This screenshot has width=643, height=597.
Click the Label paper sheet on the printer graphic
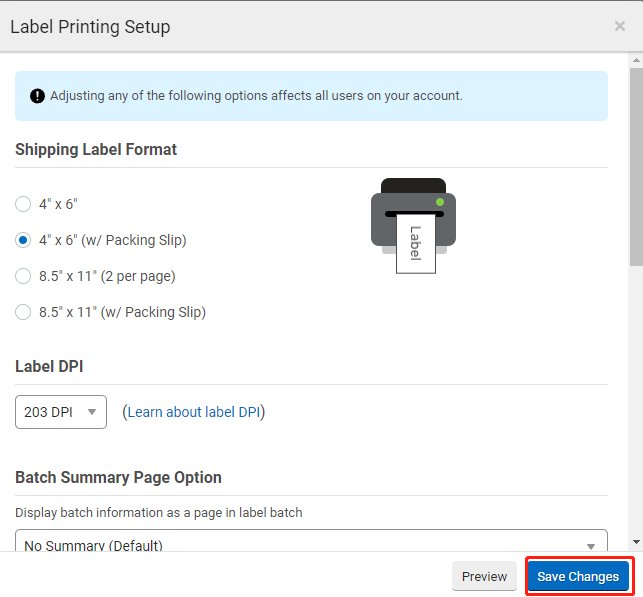point(415,243)
